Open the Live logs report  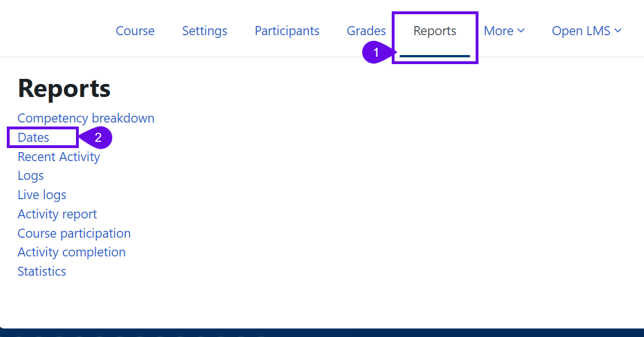[x=42, y=195]
